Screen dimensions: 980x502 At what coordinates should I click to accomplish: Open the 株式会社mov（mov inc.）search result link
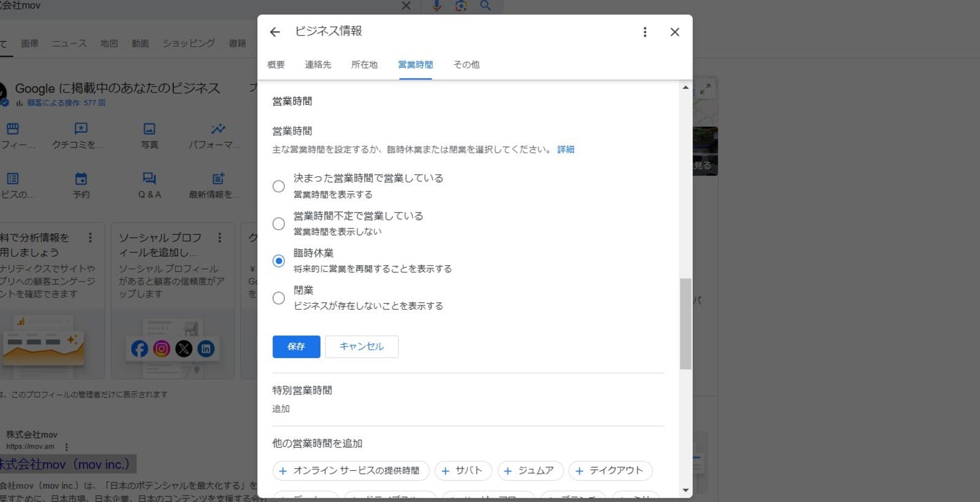[x=65, y=465]
